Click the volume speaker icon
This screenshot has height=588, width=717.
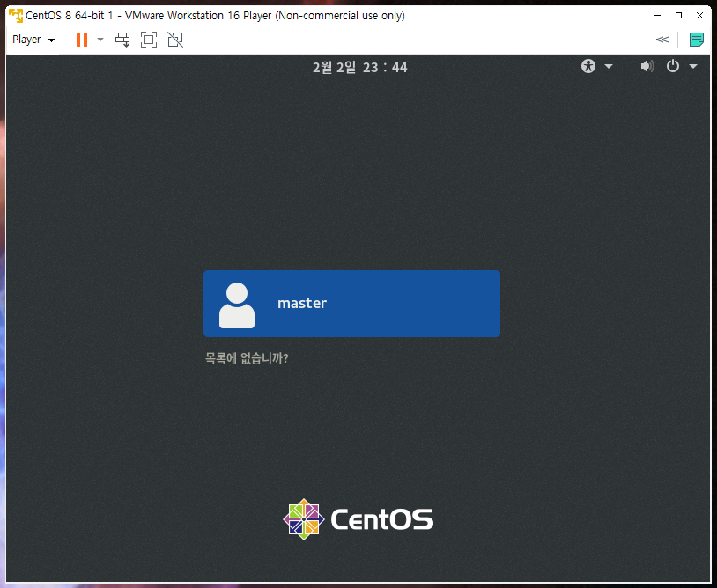[x=647, y=67]
